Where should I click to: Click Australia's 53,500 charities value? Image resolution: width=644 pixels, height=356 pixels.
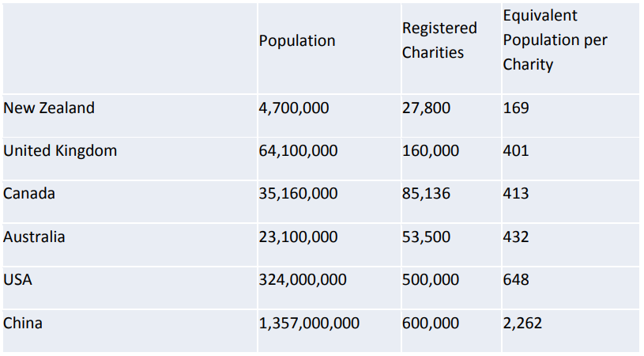click(x=426, y=237)
